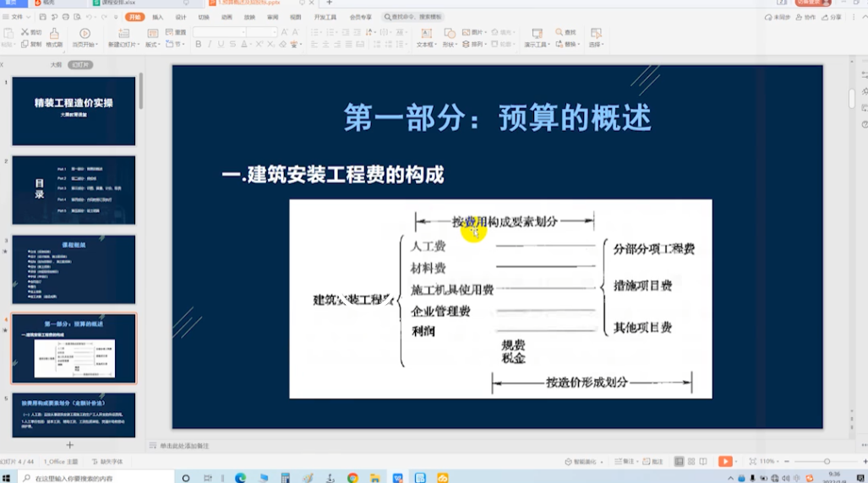
Task: Toggle the 备注 notes pane in status bar
Action: tap(624, 462)
